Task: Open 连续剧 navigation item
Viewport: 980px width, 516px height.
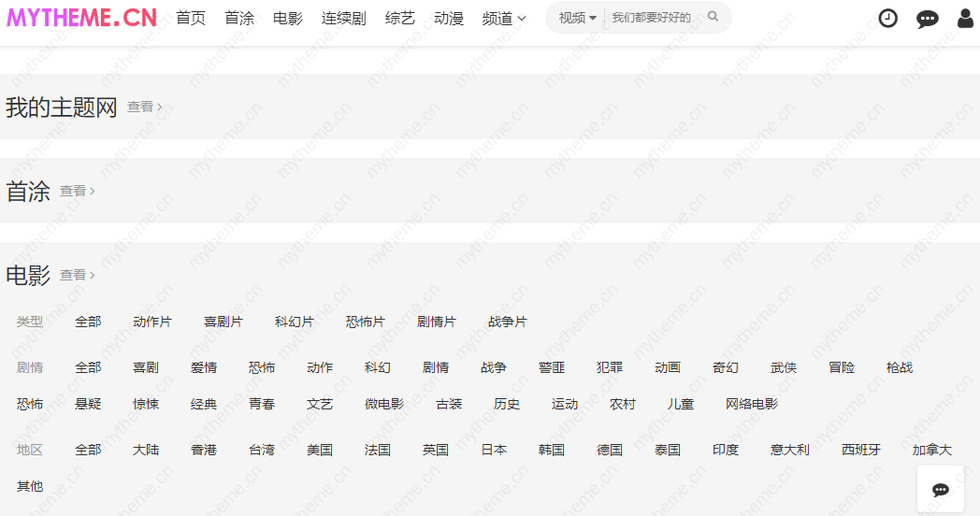Action: [343, 19]
